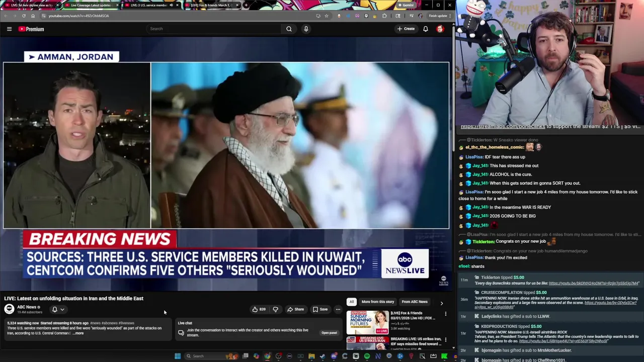This screenshot has width=644, height=362.
Task: Click the YouTube Premium logo
Action: pyautogui.click(x=31, y=29)
